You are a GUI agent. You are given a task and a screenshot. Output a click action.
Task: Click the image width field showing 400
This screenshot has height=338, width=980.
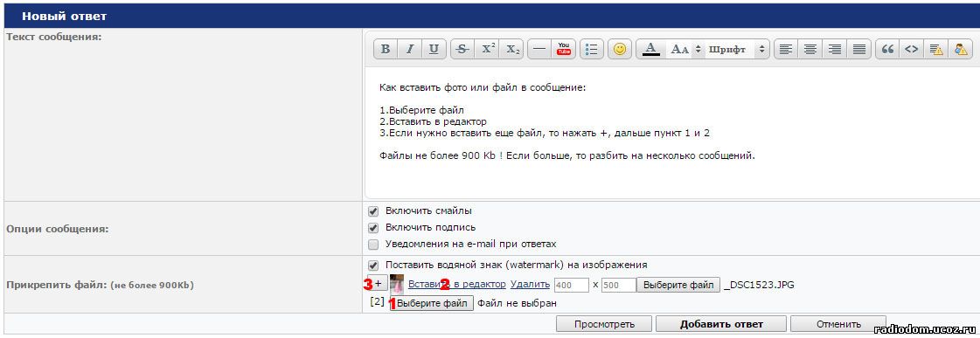571,285
